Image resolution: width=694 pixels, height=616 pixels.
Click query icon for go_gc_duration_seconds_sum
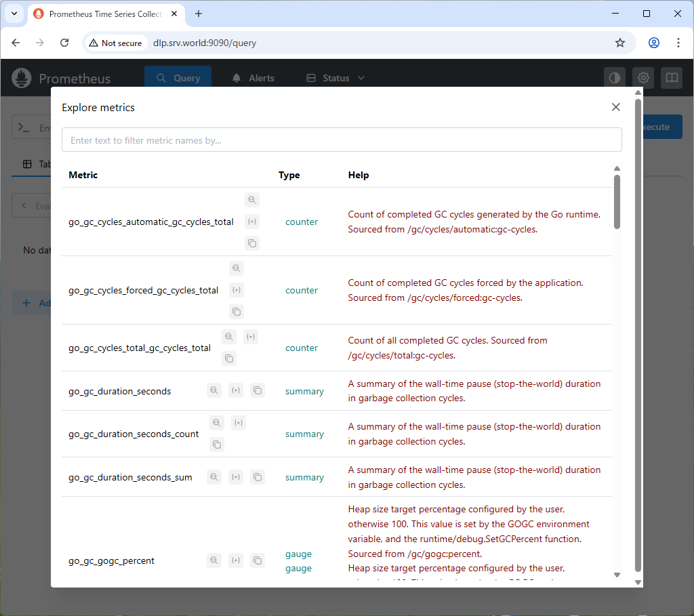(213, 477)
